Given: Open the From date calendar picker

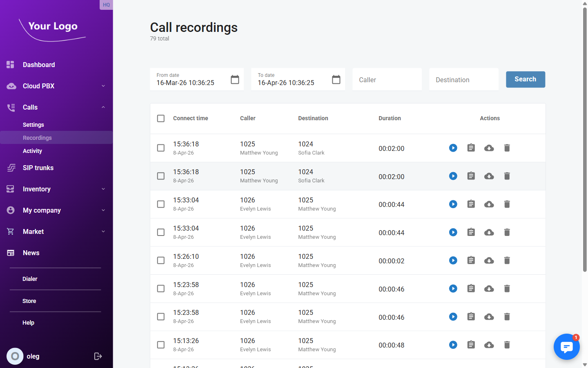Looking at the screenshot, I should pos(235,79).
